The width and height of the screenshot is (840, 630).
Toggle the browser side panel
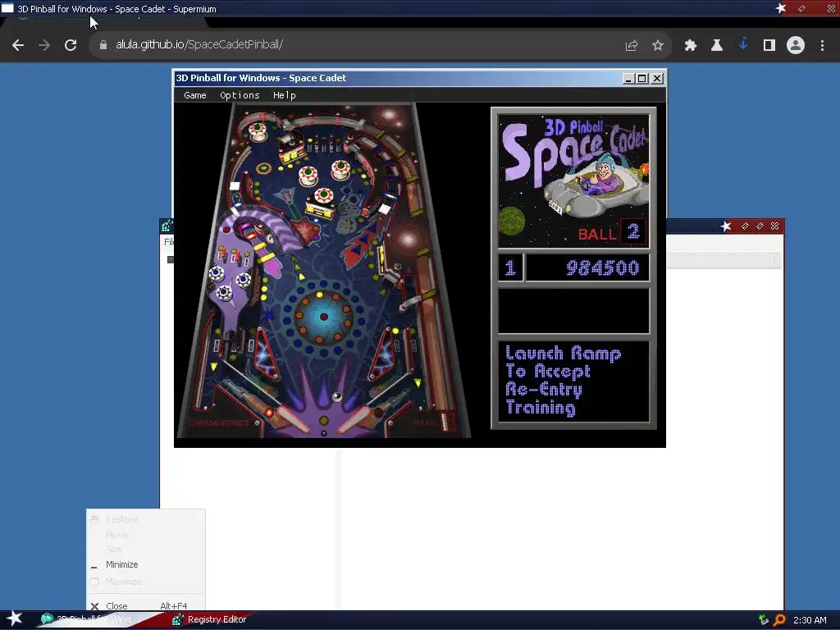(x=769, y=46)
